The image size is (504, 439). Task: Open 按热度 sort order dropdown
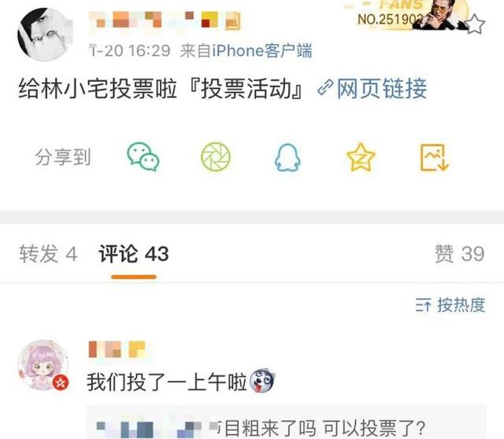[450, 304]
